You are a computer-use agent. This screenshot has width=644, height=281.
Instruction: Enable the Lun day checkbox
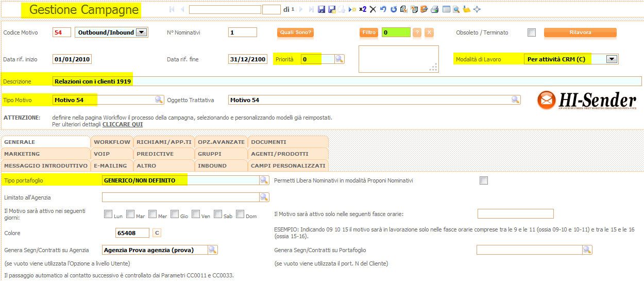(108, 214)
